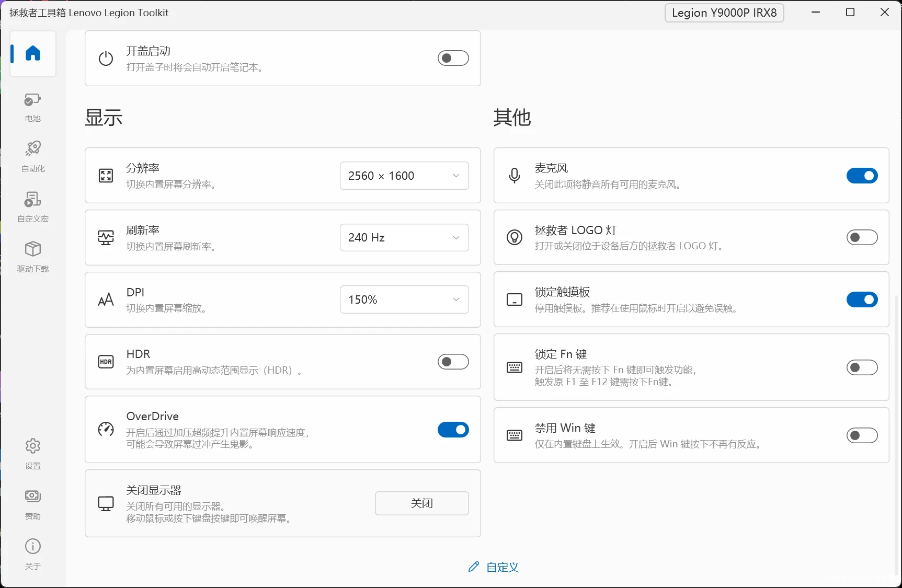Screen dimensions: 902x588
Task: Open the 自动化 automation rocket icon
Action: coord(33,148)
